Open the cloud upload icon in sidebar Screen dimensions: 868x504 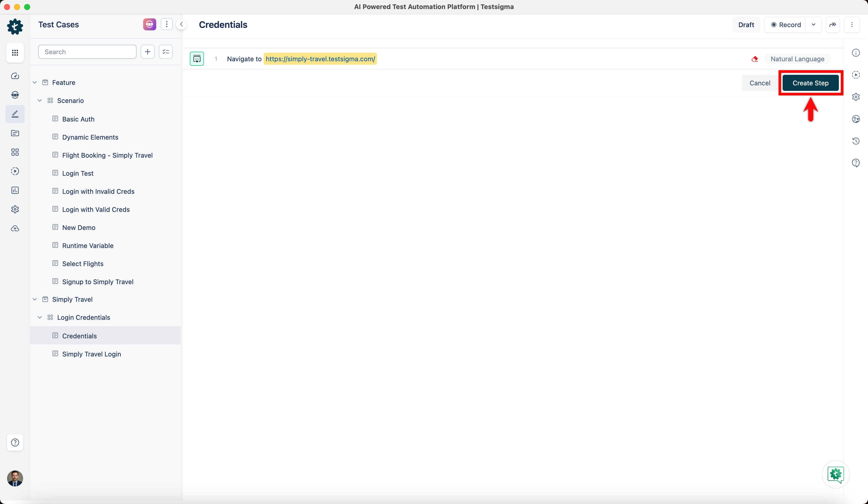pyautogui.click(x=15, y=228)
